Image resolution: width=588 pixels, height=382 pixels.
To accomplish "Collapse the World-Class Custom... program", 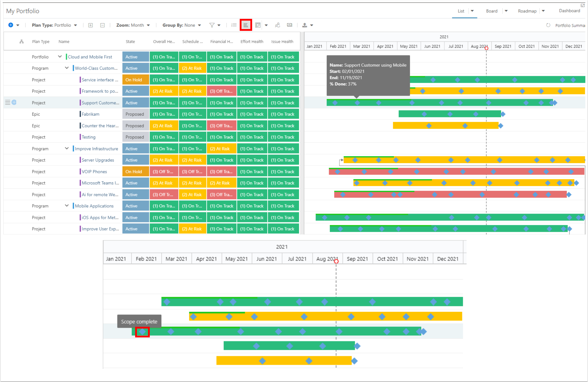I will [x=67, y=68].
